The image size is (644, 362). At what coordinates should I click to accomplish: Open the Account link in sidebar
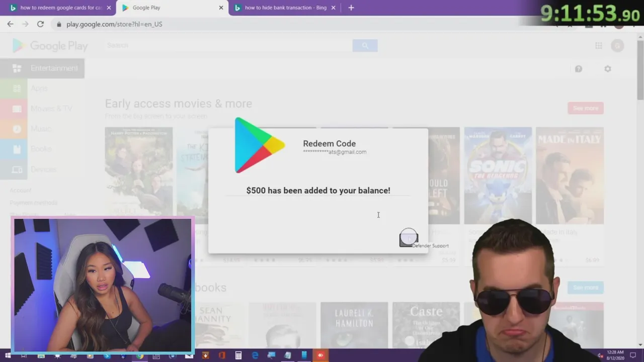(21, 190)
